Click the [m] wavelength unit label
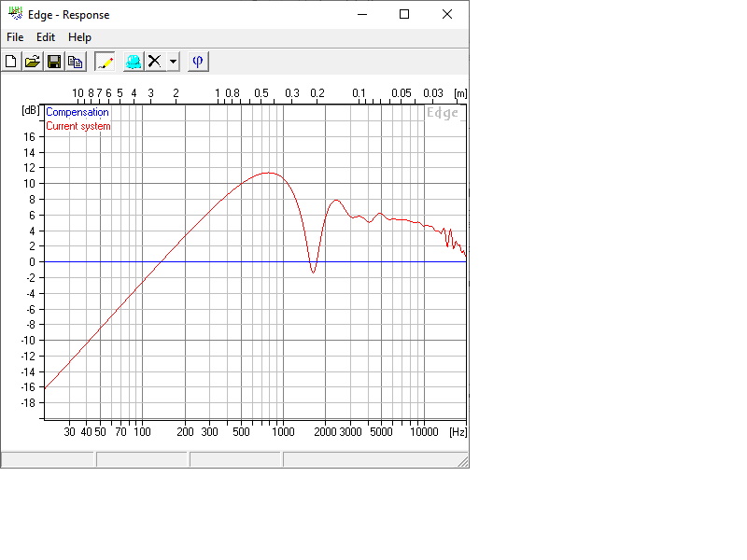Screen dimensions: 747x560 [460, 93]
